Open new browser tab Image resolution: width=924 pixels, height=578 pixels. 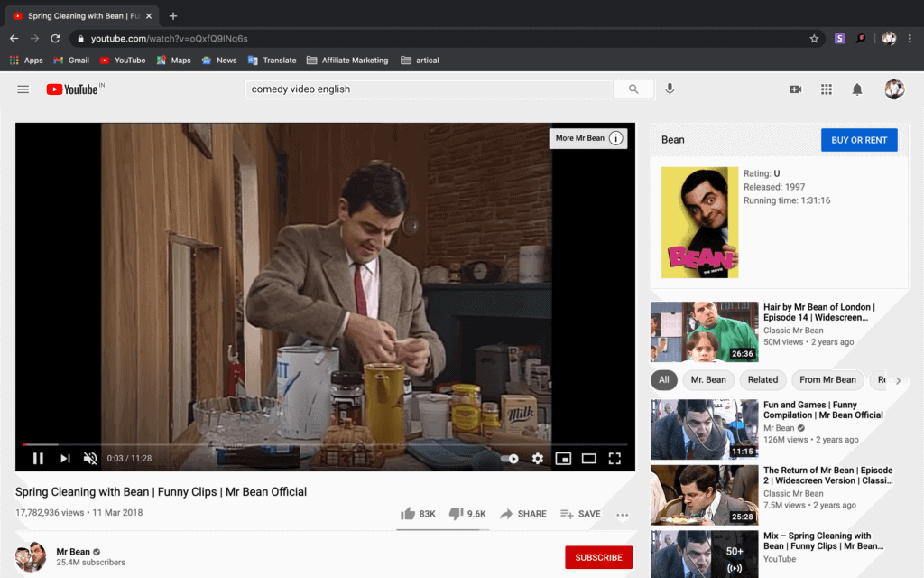[x=172, y=16]
